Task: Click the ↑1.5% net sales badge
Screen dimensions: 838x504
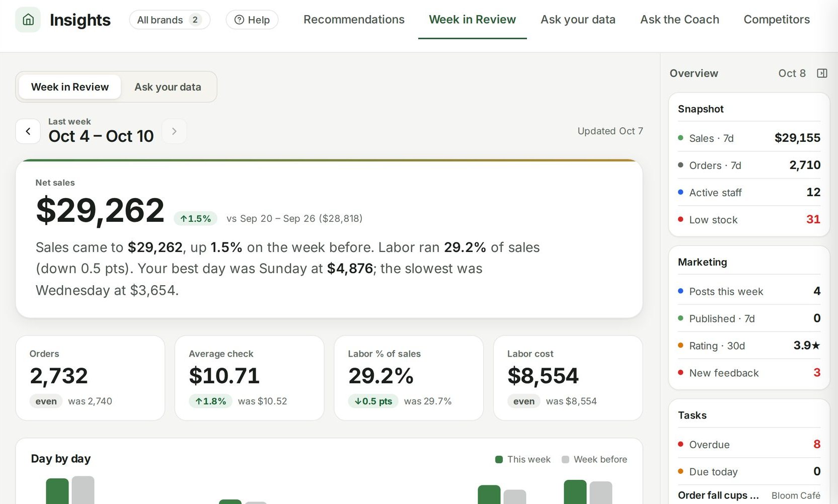Action: [195, 218]
